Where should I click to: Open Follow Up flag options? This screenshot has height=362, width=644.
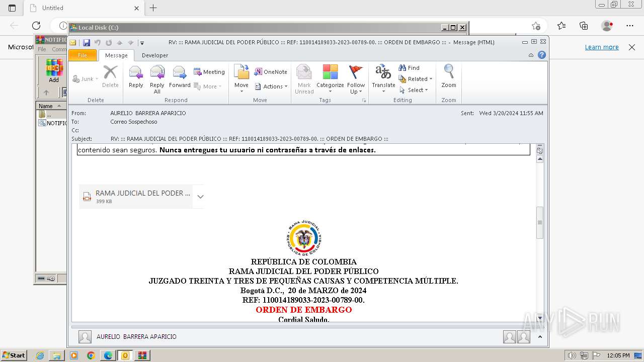[x=356, y=79]
